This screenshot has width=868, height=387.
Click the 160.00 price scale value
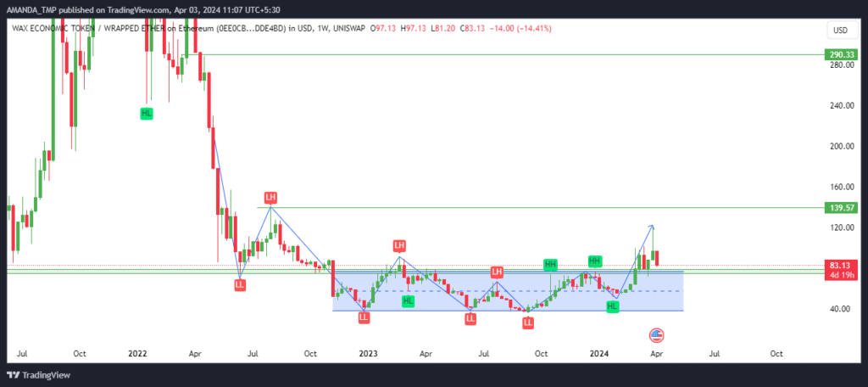(840, 187)
